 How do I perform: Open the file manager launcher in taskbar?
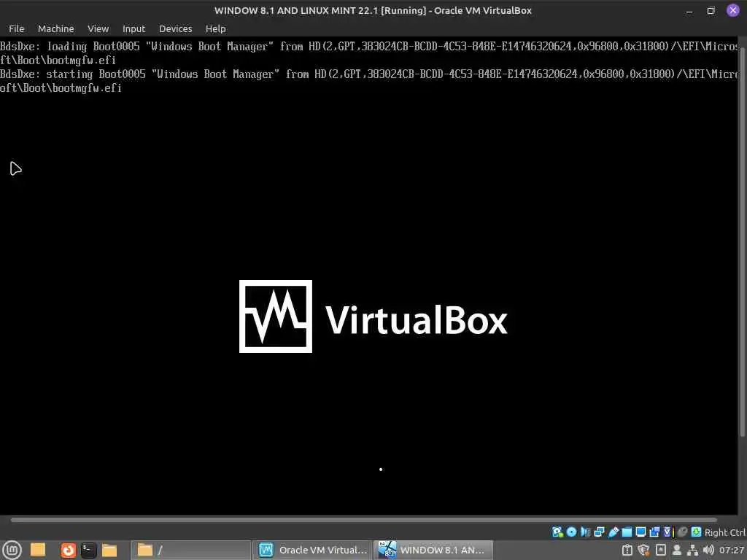coord(109,551)
